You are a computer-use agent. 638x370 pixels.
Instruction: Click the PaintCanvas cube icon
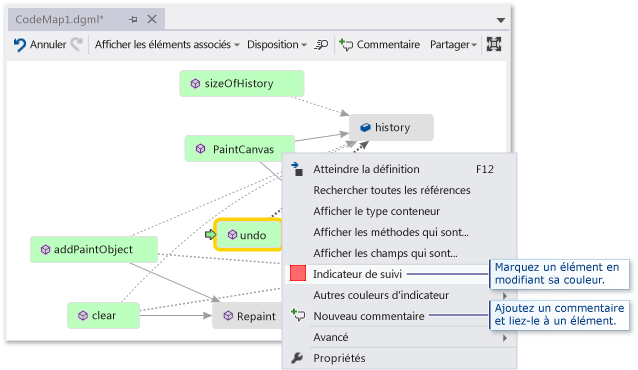point(201,149)
